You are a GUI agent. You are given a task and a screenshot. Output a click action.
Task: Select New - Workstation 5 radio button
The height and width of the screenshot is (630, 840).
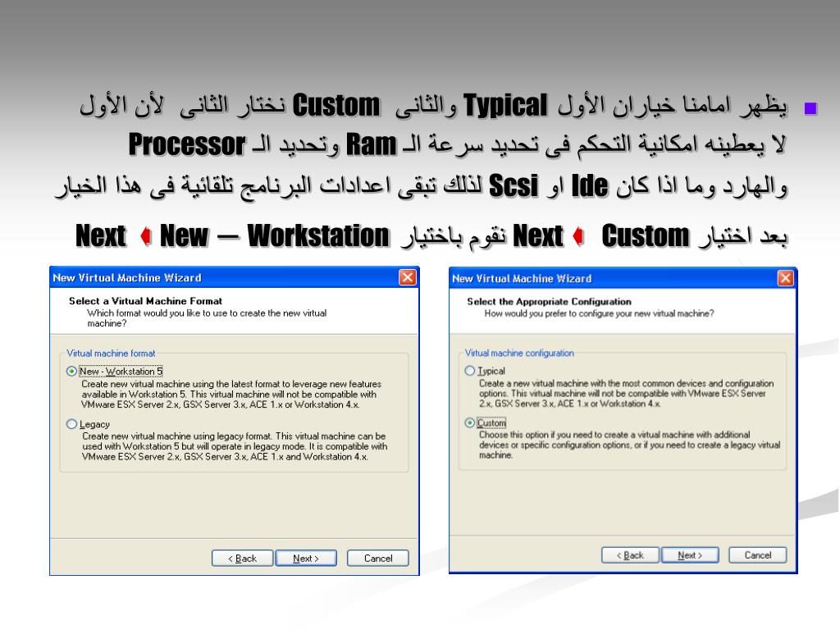coord(71,372)
